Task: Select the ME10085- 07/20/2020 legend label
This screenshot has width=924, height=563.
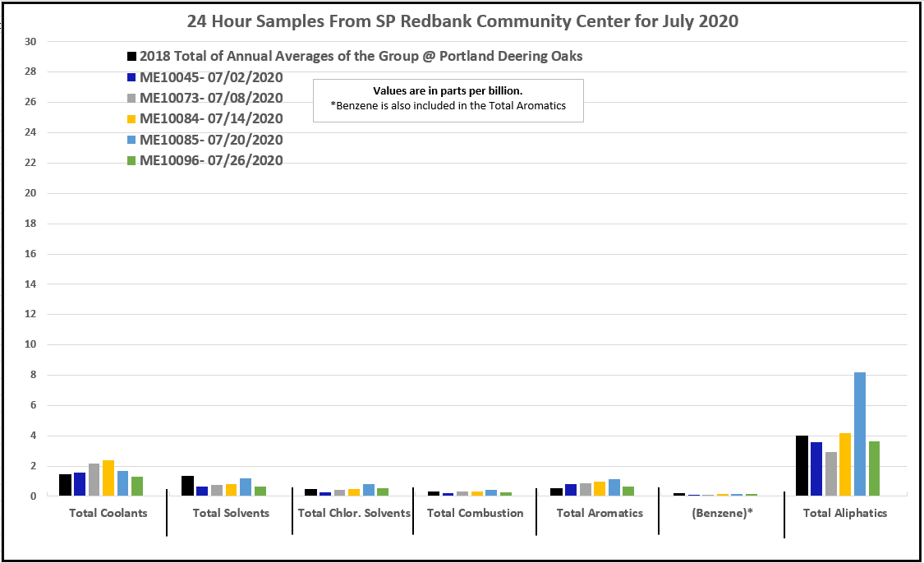Action: (x=211, y=141)
